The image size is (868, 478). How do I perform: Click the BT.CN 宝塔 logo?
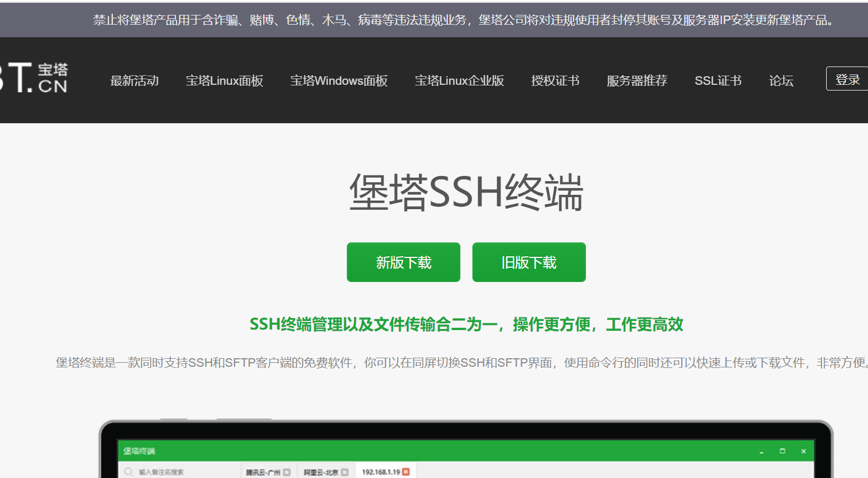click(34, 79)
